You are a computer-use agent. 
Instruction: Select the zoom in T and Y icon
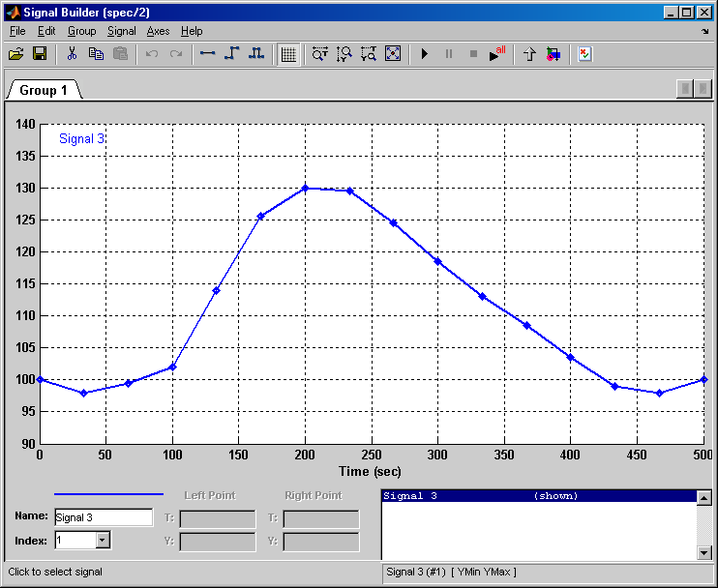coord(368,54)
